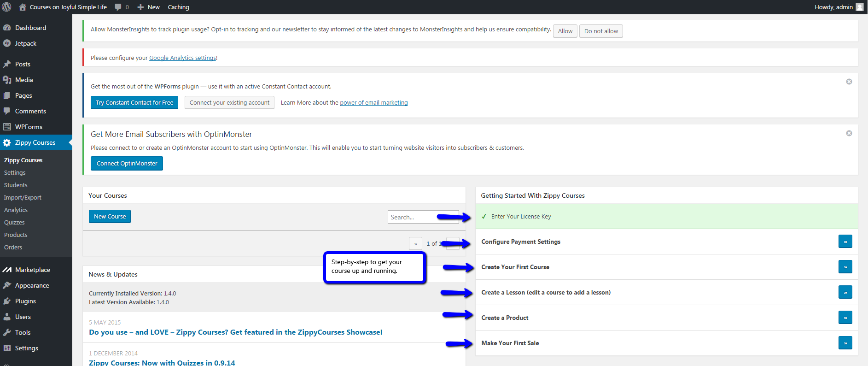868x366 pixels.
Task: Click the Posts pushpin icon
Action: point(7,64)
